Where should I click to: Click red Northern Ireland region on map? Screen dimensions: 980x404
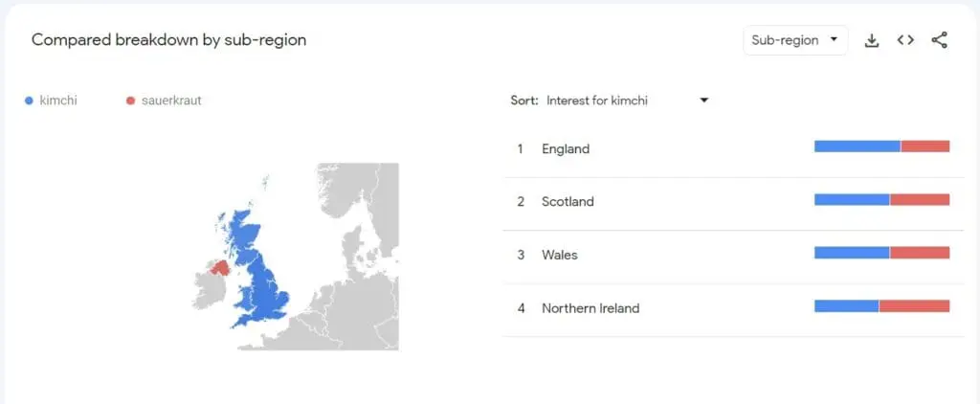click(220, 268)
